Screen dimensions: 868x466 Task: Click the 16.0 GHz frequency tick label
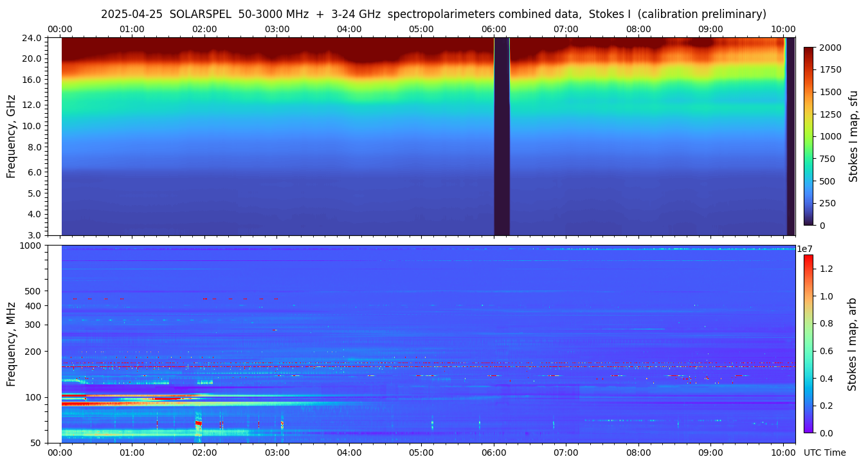point(32,80)
